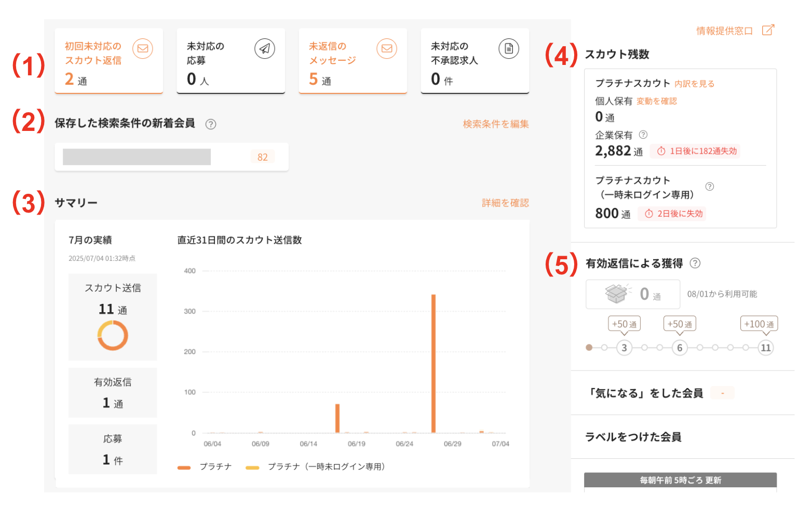Expand the 内訳を見る breakdown

(694, 83)
